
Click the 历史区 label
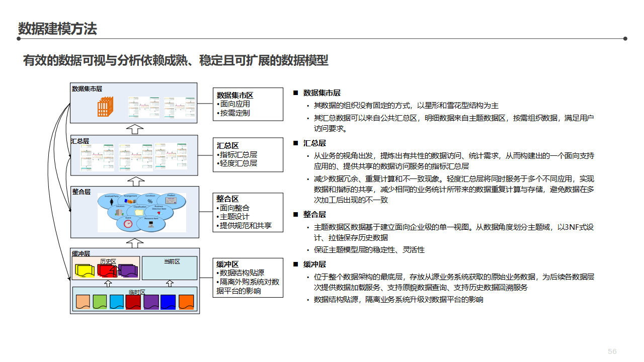click(108, 261)
